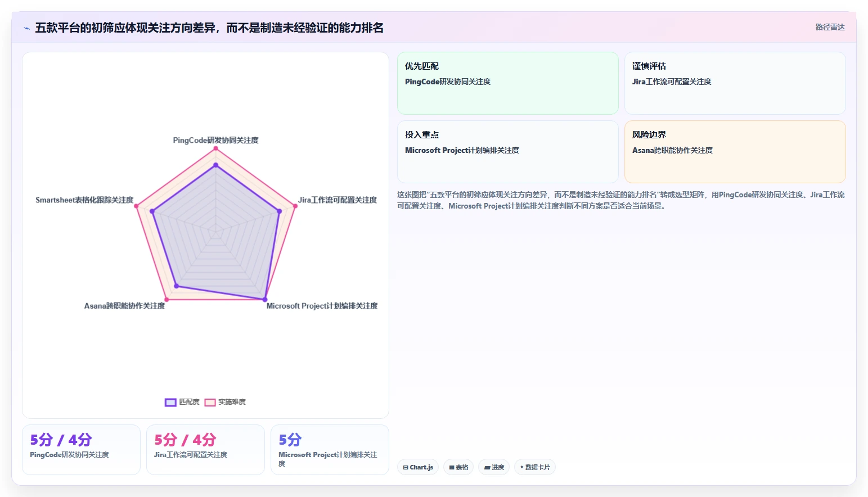Image resolution: width=868 pixels, height=497 pixels.
Task: Select the Jira 5分 / 4分 score card
Action: [x=205, y=450]
